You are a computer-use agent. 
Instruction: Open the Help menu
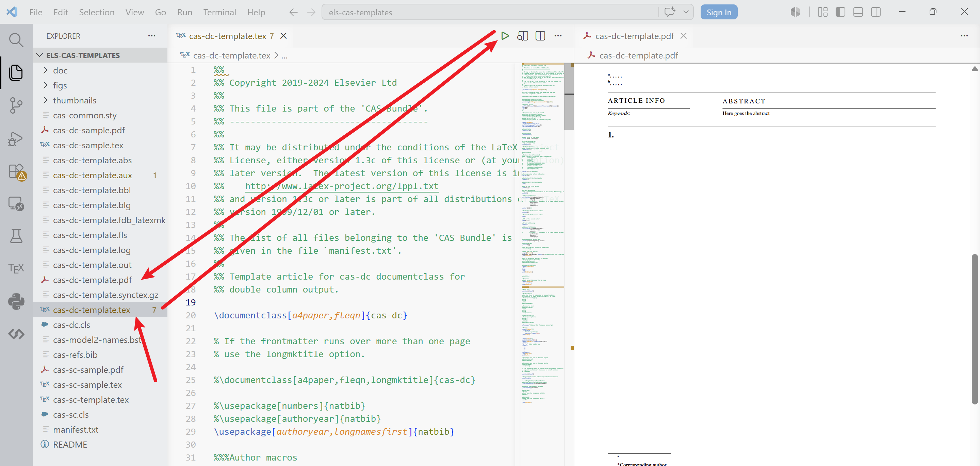(x=256, y=12)
